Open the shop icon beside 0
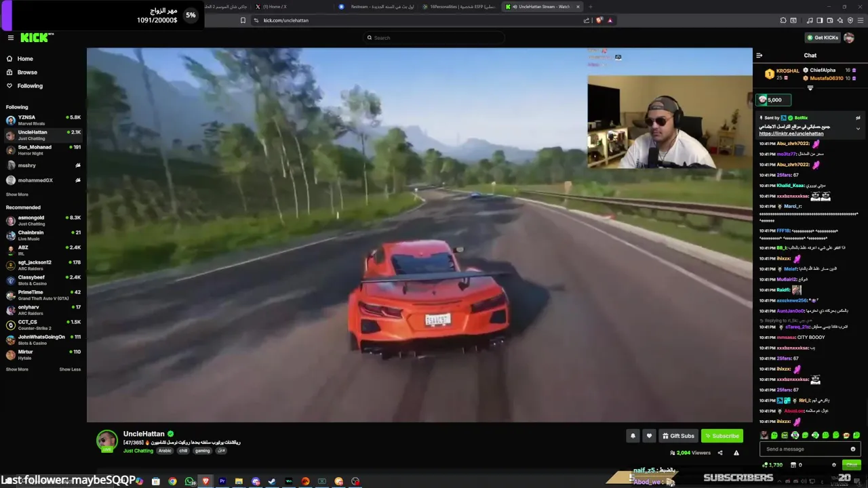This screenshot has height=488, width=868. click(793, 465)
